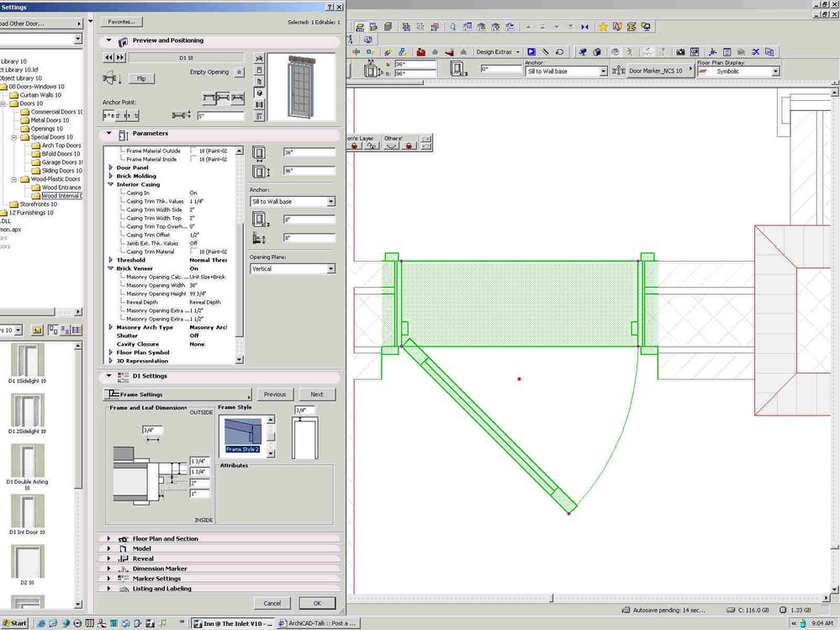Click the help question mark icon
Viewport: 840px width, 630px height.
tap(328, 7)
